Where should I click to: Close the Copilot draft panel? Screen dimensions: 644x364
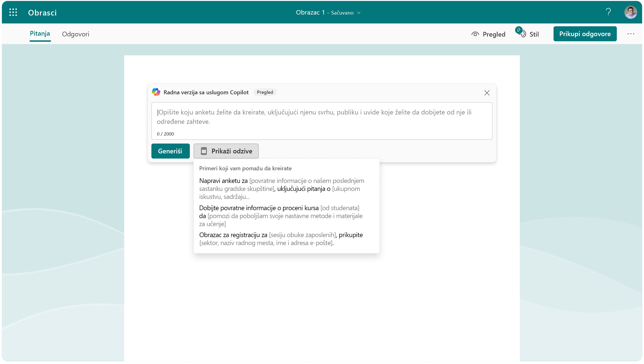point(487,93)
